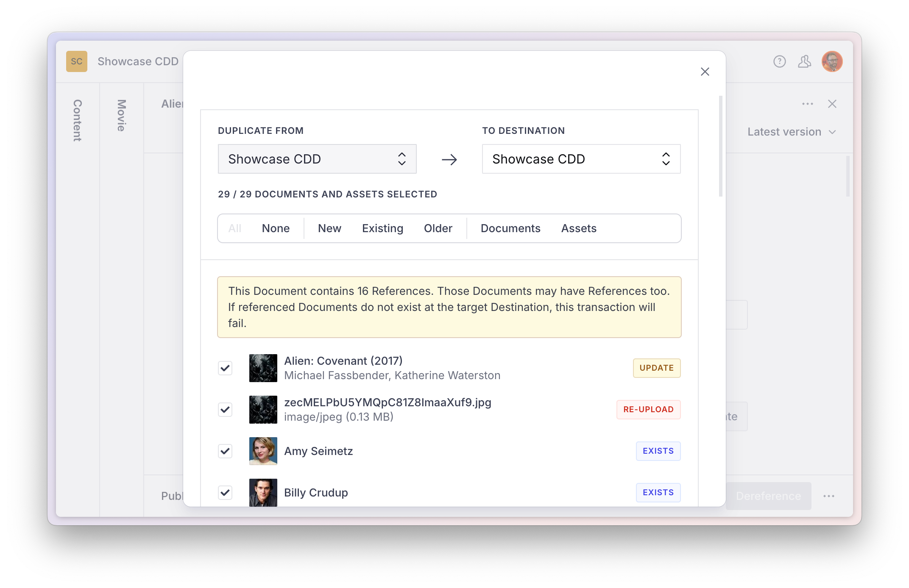Viewport: 909px width, 588px height.
Task: Click the close X button on the modal
Action: pos(705,72)
